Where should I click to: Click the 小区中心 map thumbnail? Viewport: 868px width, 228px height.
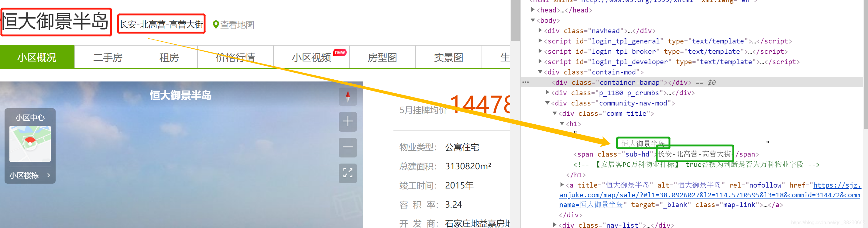pos(30,144)
